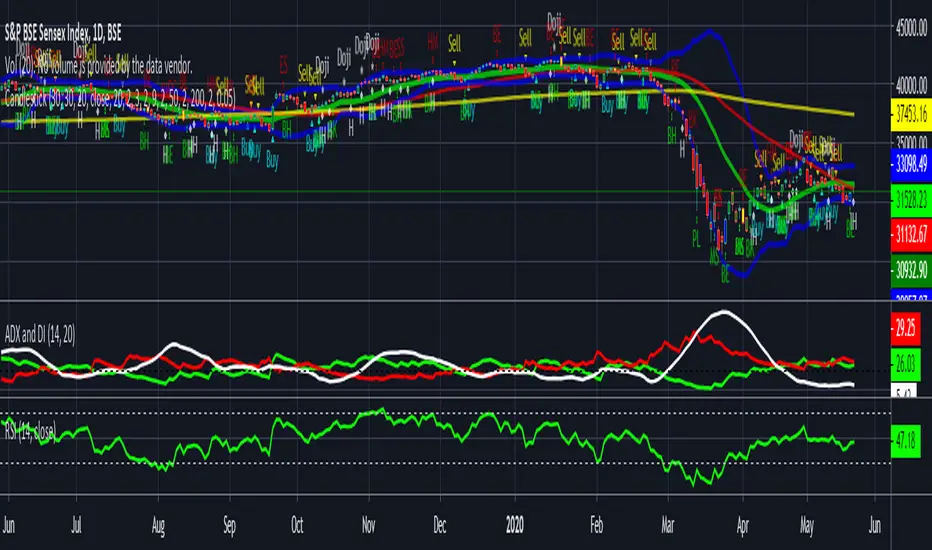Click the S&P BSE Sensex Index chart title

[x=63, y=33]
